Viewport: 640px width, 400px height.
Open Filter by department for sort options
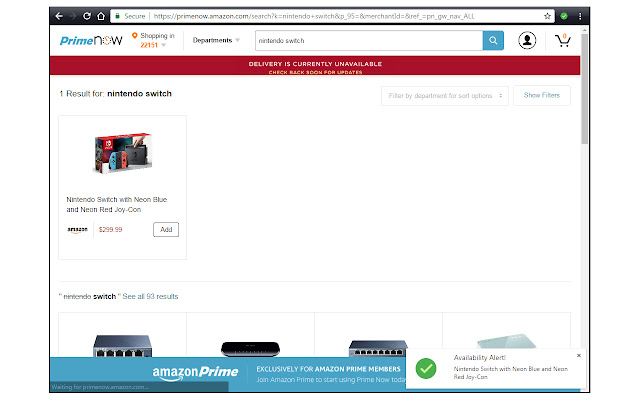[x=445, y=96]
